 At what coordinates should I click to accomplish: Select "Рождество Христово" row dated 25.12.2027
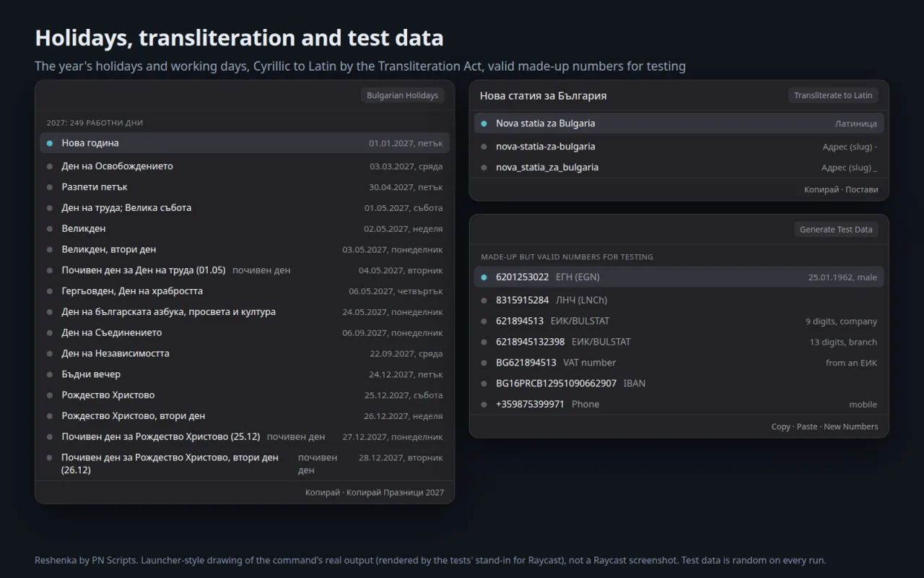(245, 395)
